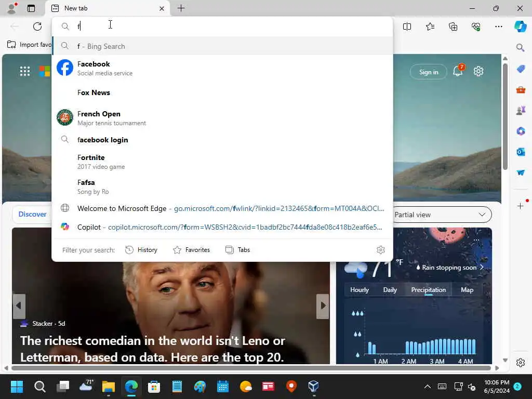532x399 pixels.
Task: Open taskbar Calendar app icon
Action: (x=222, y=387)
